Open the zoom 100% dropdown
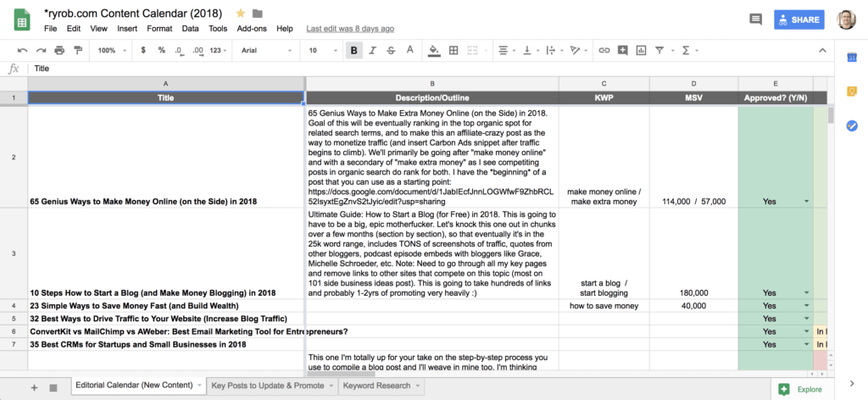This screenshot has height=400, width=868. (112, 50)
